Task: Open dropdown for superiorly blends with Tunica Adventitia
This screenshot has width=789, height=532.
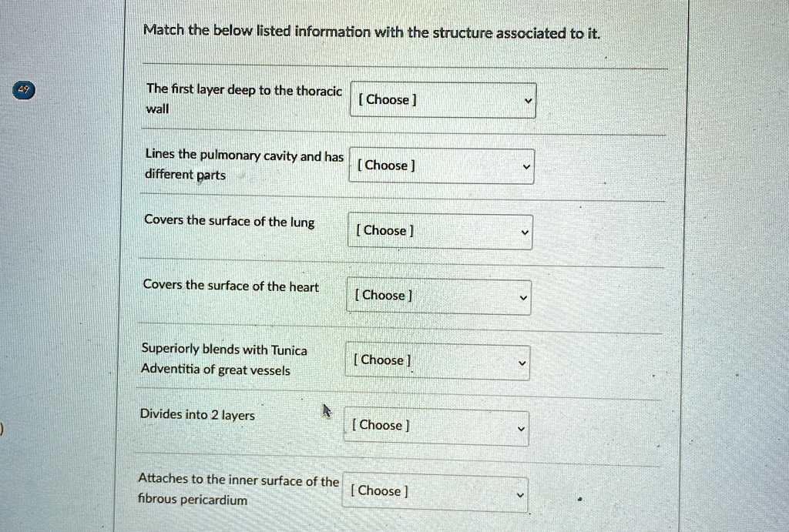Action: (x=438, y=362)
